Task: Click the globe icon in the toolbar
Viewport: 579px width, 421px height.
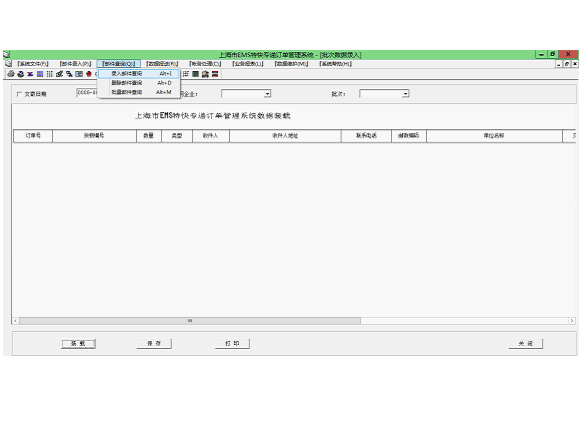Action: click(x=21, y=74)
